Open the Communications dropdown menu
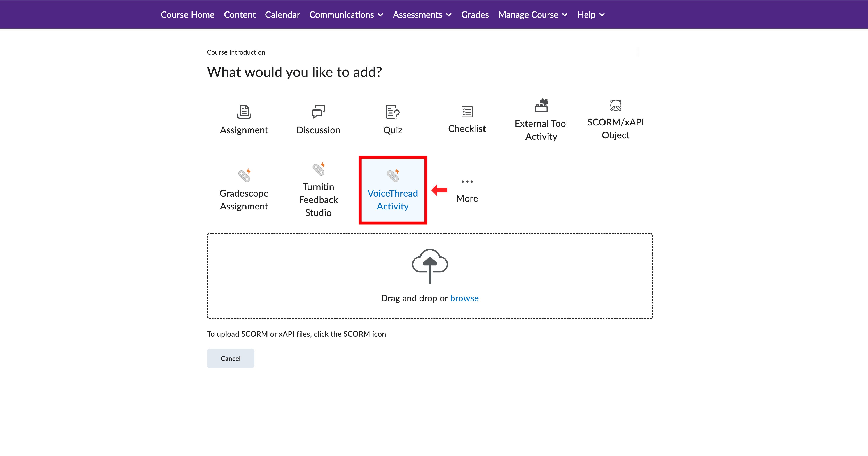 [346, 14]
